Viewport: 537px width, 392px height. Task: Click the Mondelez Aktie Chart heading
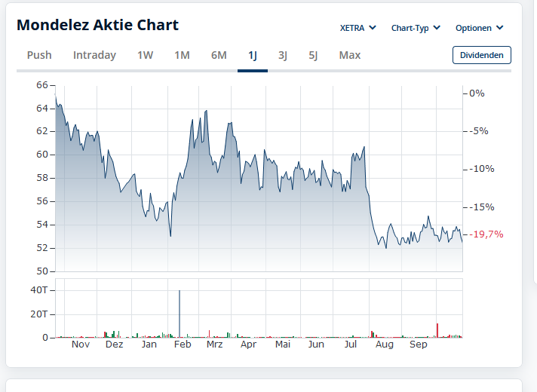97,25
